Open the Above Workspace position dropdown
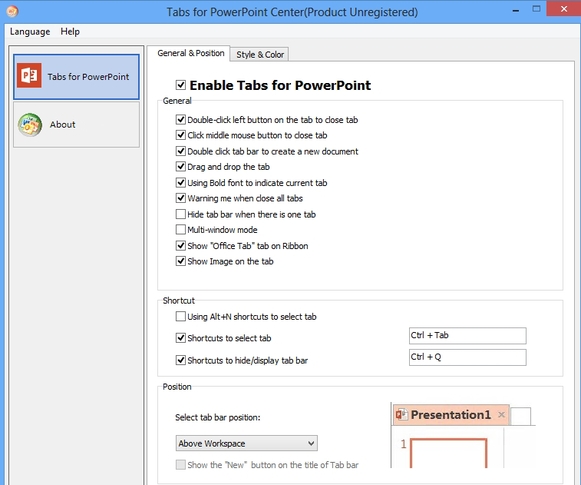Image resolution: width=581 pixels, height=485 pixels. click(x=246, y=443)
